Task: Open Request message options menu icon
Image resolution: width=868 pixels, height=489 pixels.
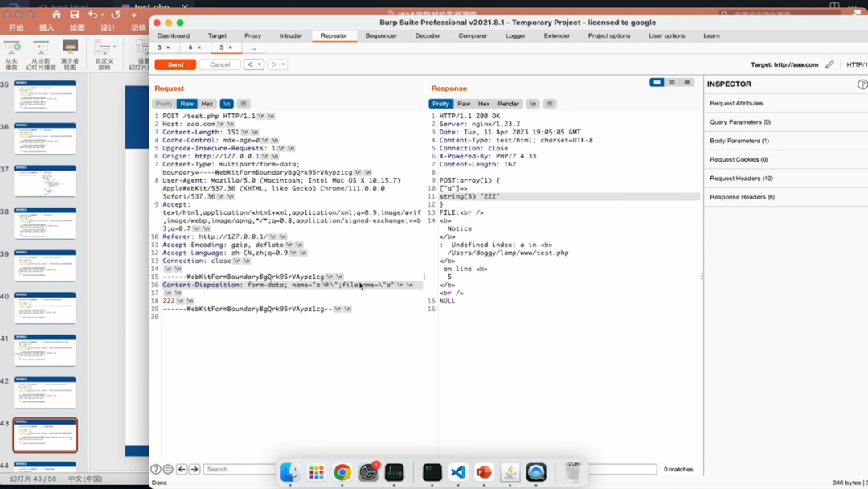Action: (x=243, y=104)
